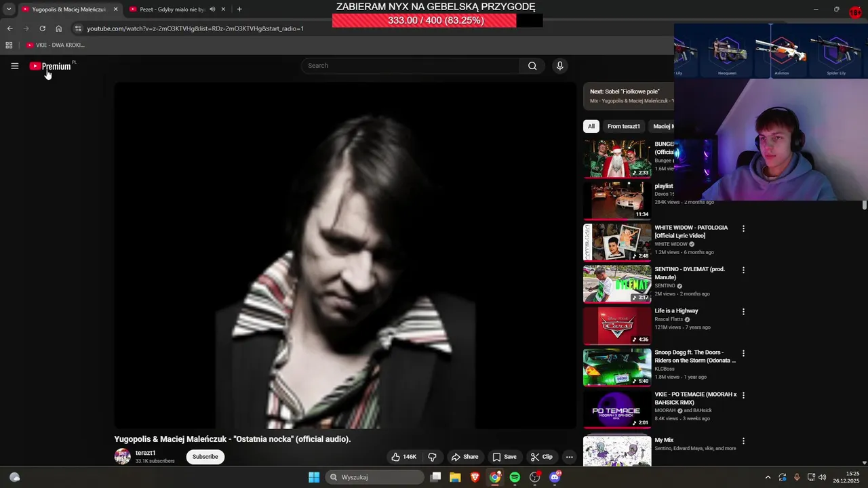Click the Windows Wyszukaj search box
Screen dimensions: 868x488
tap(374, 477)
